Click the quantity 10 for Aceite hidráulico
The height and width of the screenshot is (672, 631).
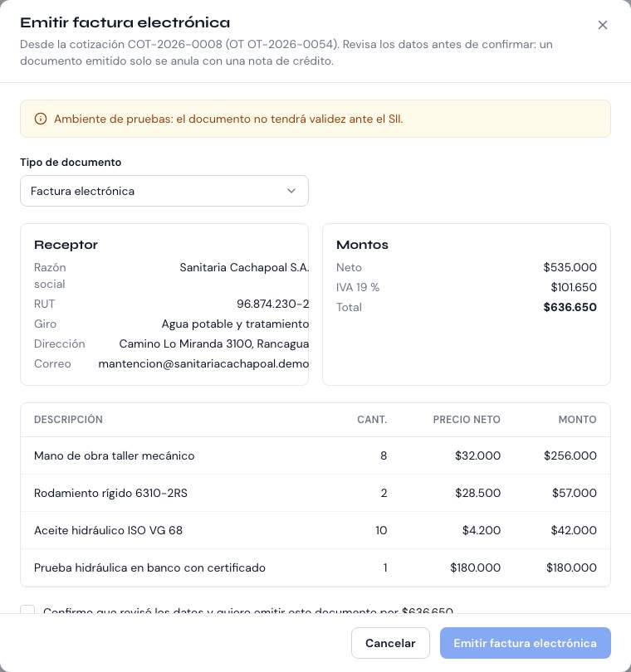coord(381,530)
